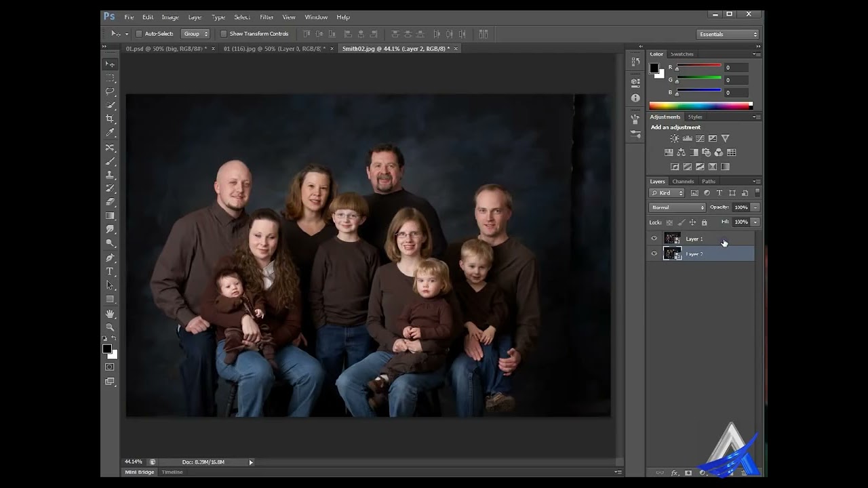Switch to the Swatches tab
The image size is (868, 488).
(x=682, y=54)
